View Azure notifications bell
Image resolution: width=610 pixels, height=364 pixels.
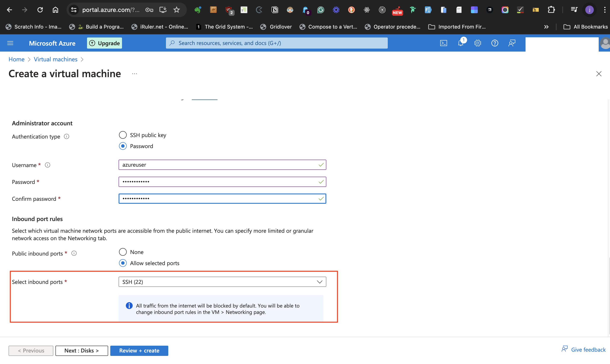click(461, 43)
